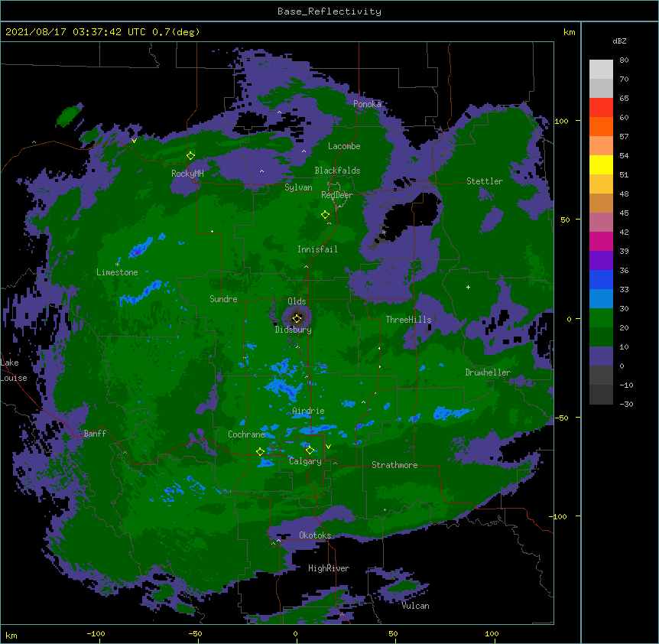Click the Strathmore label
Image resolution: width=659 pixels, height=644 pixels.
(x=394, y=465)
